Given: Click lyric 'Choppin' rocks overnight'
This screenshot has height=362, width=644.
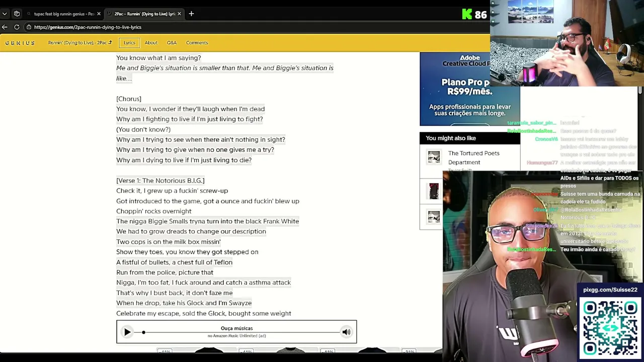Looking at the screenshot, I should coord(154,211).
